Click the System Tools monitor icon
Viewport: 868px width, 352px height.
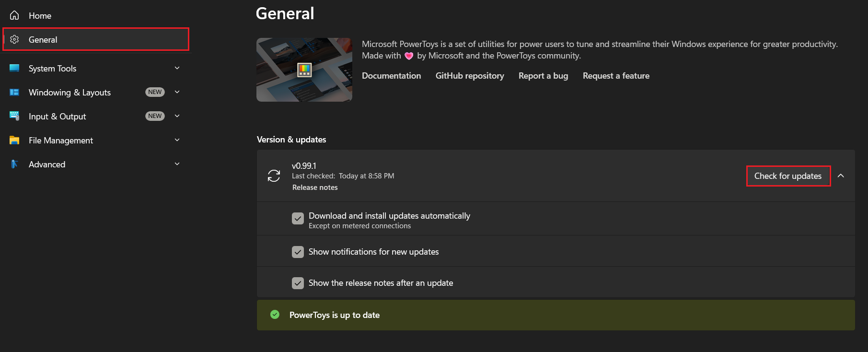pos(14,68)
